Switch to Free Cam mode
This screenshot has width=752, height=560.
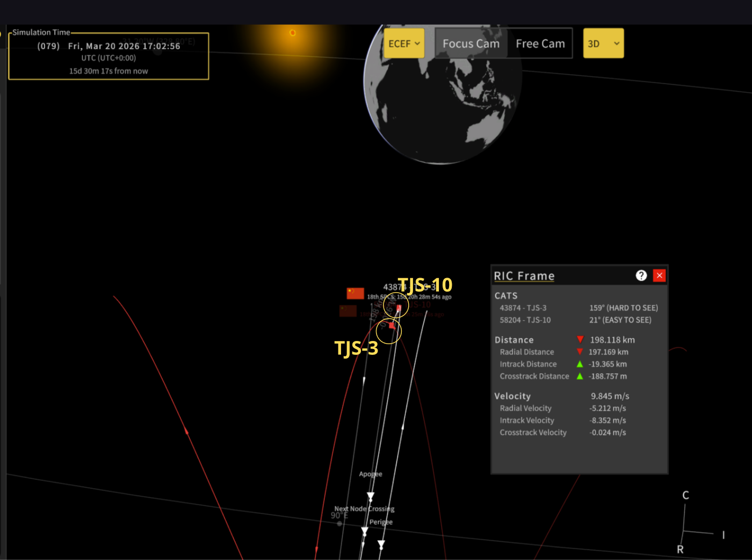point(540,43)
